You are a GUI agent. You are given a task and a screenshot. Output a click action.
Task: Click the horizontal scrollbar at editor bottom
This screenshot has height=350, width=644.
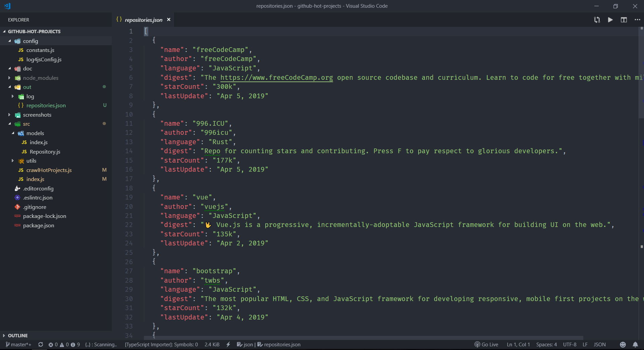coord(363,338)
